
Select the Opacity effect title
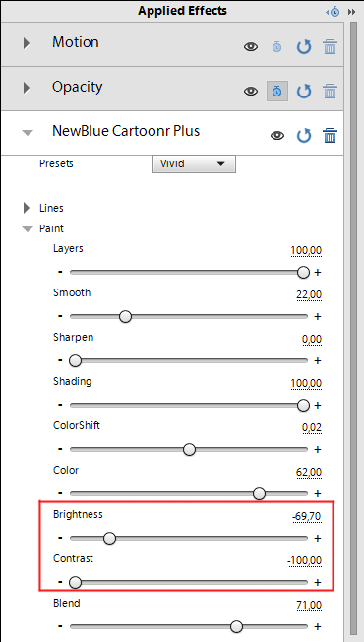[x=77, y=88]
